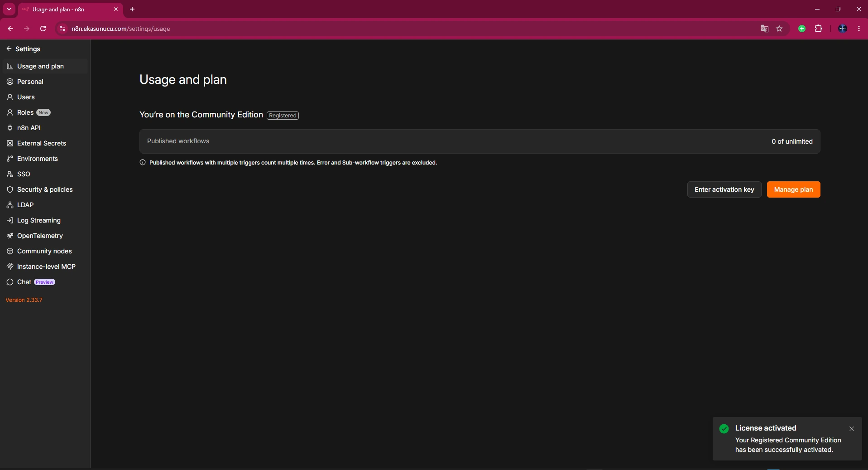This screenshot has width=868, height=470.
Task: Open Usage and plan settings
Action: click(44, 66)
